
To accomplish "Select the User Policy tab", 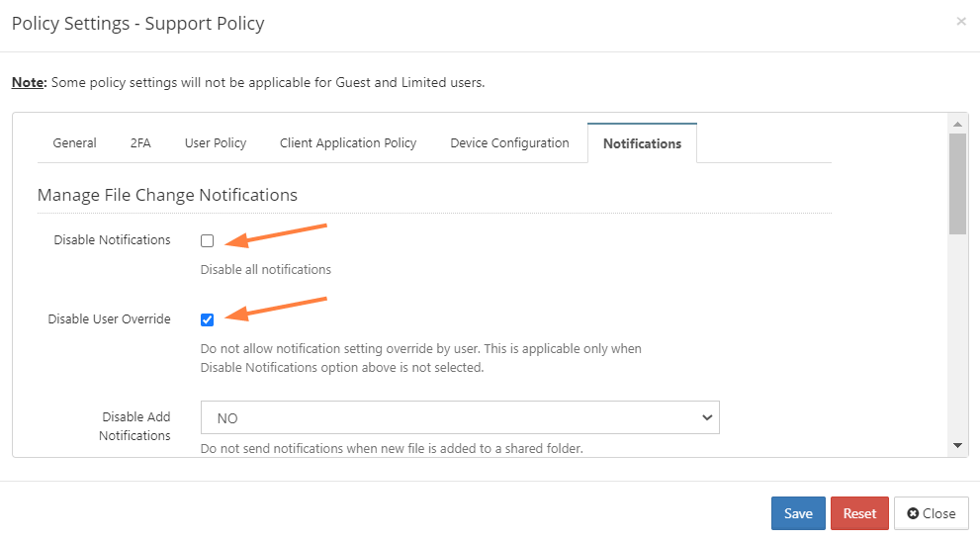I will pos(216,143).
